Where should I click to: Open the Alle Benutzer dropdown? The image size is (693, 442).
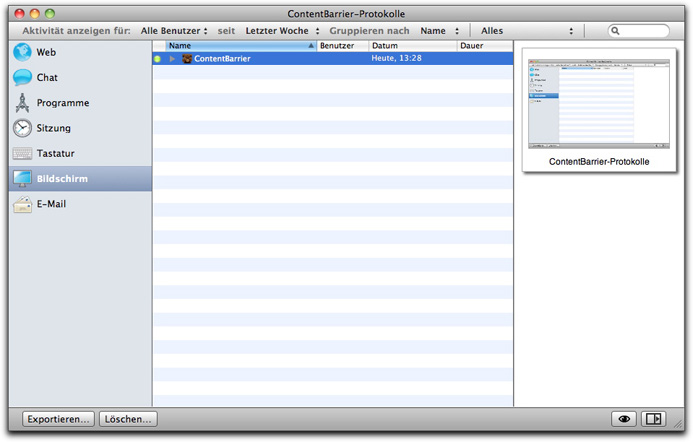click(x=174, y=31)
